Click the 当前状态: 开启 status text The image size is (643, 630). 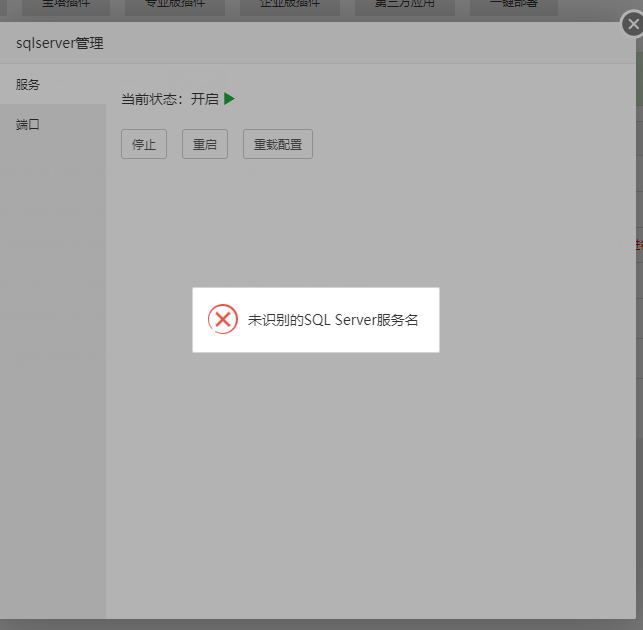pyautogui.click(x=170, y=99)
